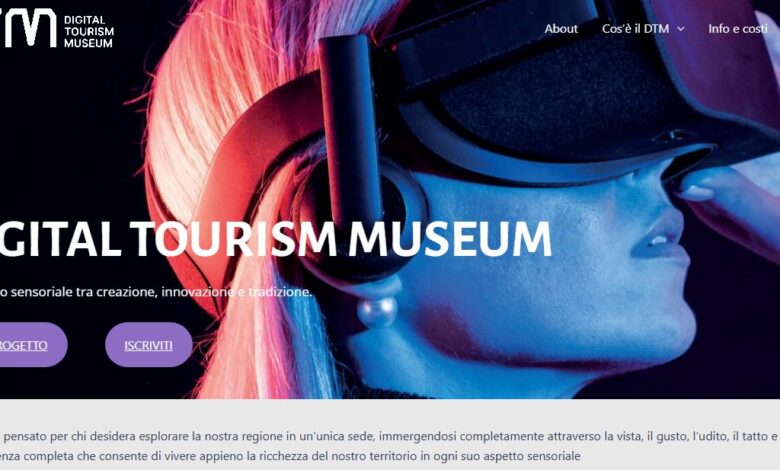Viewport: 780px width, 470px height.
Task: Click the pearl earring in the hero photo
Action: click(x=377, y=312)
